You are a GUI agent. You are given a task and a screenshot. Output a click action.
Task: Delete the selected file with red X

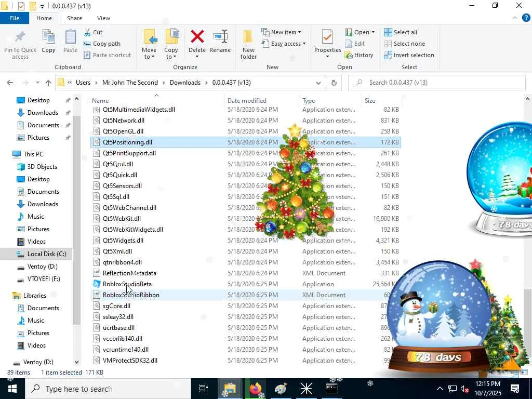(x=197, y=44)
